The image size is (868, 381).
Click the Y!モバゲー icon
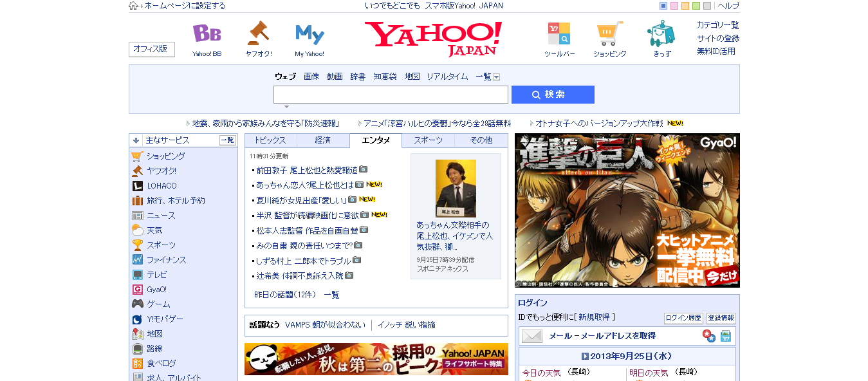(137, 319)
